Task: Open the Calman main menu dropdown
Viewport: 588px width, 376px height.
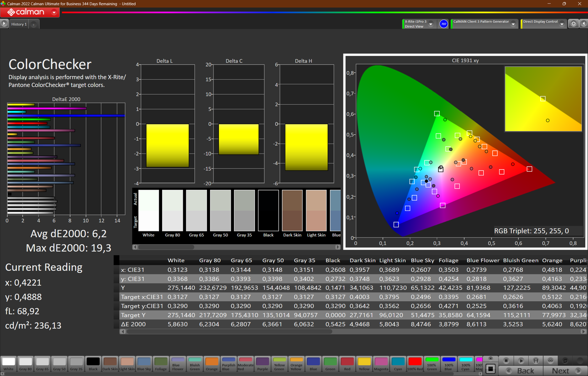Action: click(x=54, y=12)
